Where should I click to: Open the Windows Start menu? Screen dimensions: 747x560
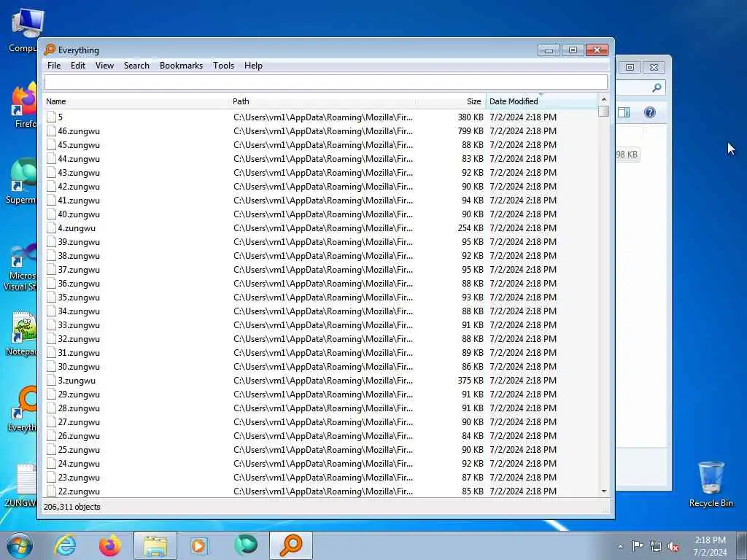click(x=20, y=545)
